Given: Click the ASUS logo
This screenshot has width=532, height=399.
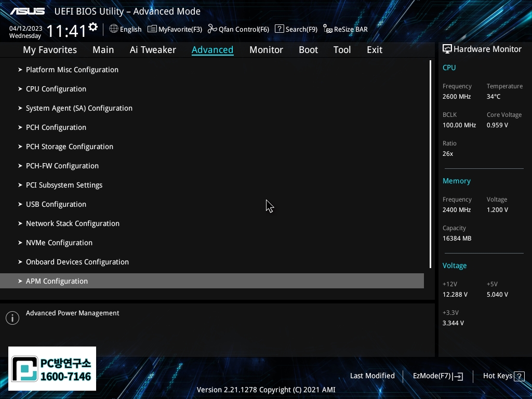Looking at the screenshot, I should tap(28, 11).
